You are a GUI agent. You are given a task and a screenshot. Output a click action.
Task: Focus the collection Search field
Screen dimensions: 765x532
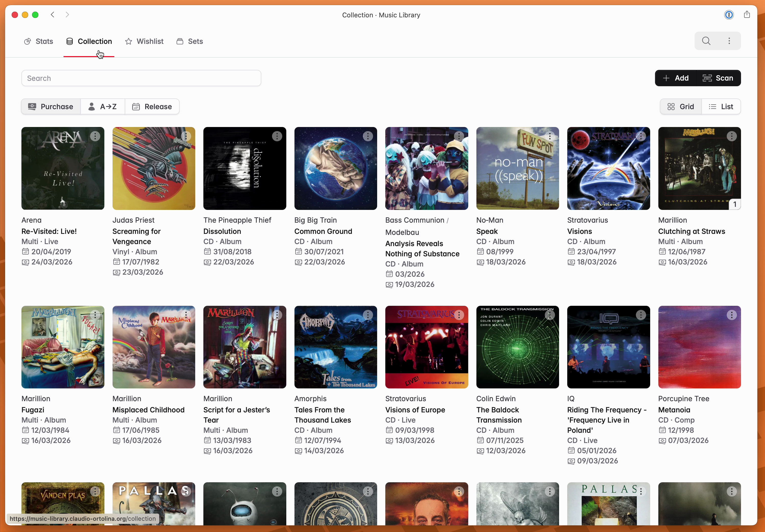pos(141,78)
